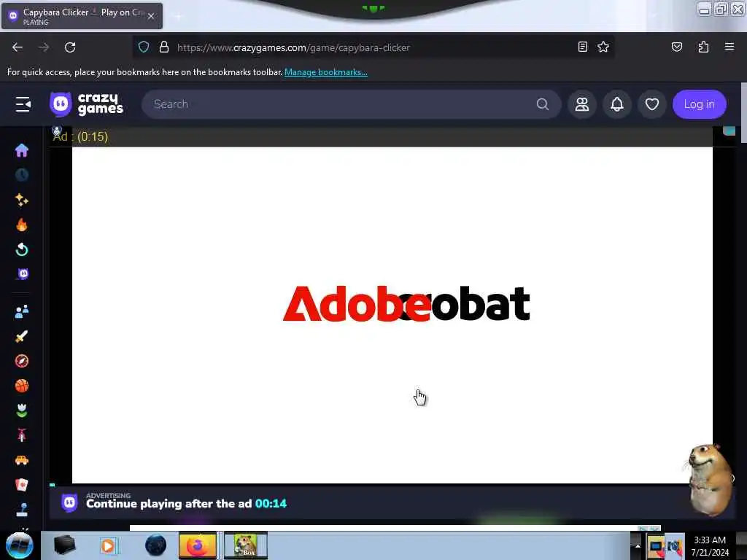Image resolution: width=747 pixels, height=560 pixels.
Task: Open the friends icon in header
Action: click(581, 104)
